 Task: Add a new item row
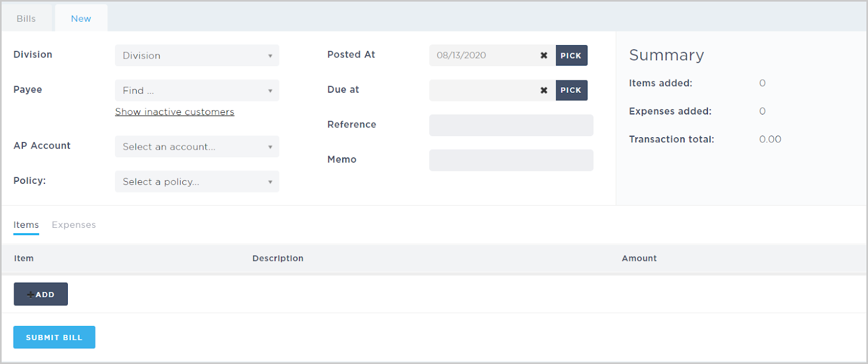tap(41, 294)
